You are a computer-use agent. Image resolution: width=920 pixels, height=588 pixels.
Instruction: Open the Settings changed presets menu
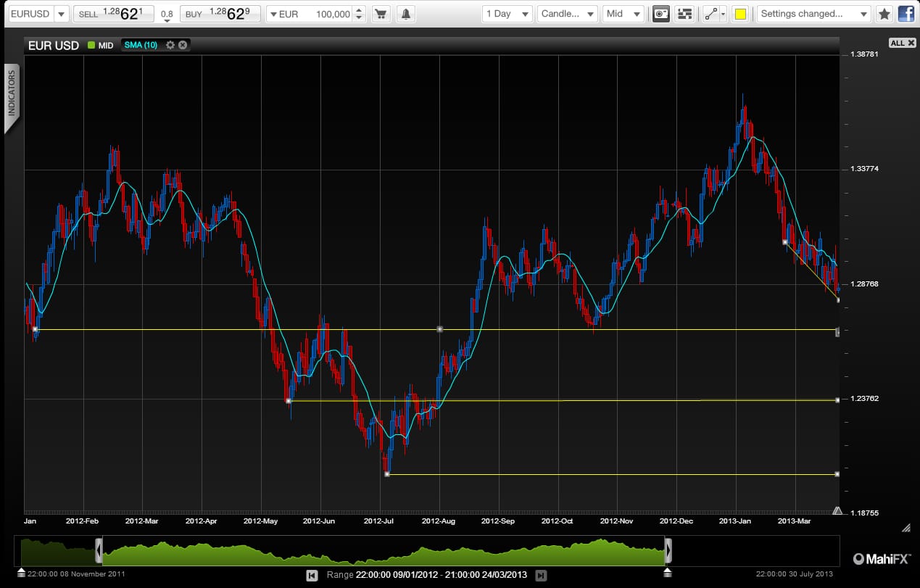click(x=813, y=14)
